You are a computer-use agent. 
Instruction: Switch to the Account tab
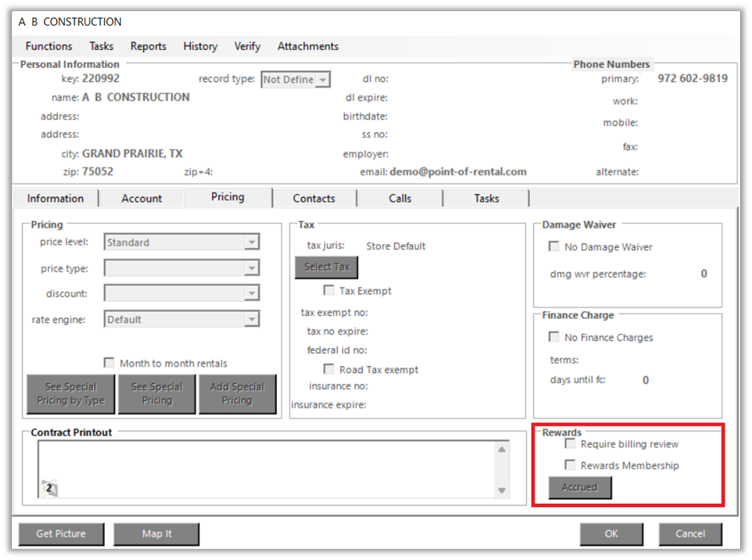click(141, 199)
